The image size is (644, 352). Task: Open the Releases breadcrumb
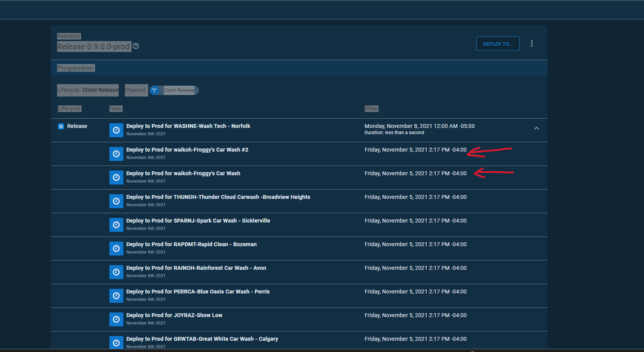tap(68, 36)
